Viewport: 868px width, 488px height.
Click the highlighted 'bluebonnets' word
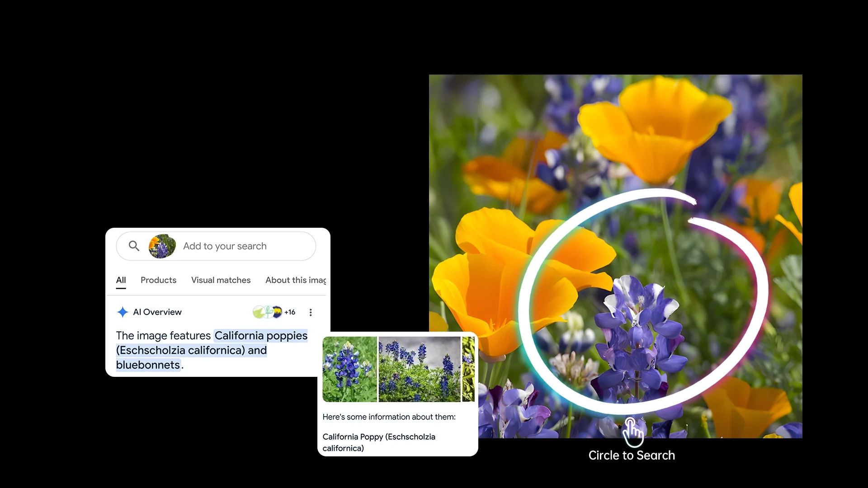pyautogui.click(x=148, y=365)
